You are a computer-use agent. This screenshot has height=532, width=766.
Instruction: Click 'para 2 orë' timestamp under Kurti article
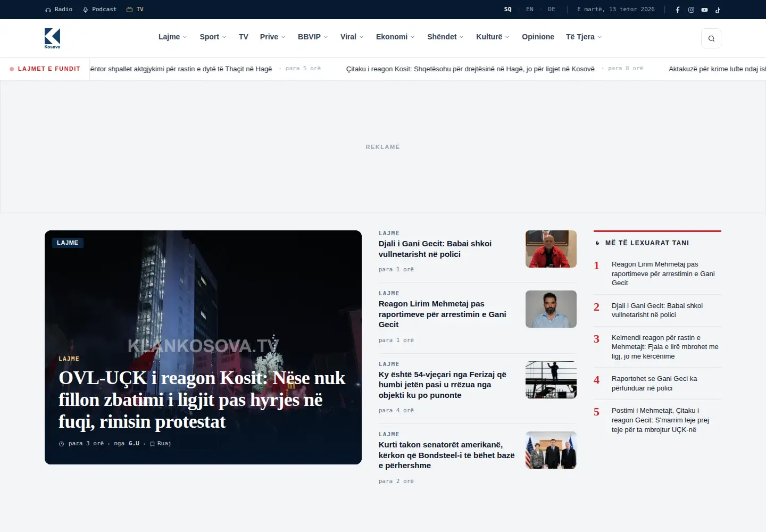pyautogui.click(x=396, y=481)
